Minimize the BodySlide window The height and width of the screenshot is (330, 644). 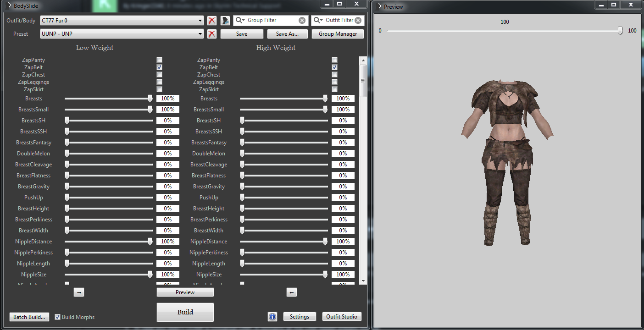point(327,4)
